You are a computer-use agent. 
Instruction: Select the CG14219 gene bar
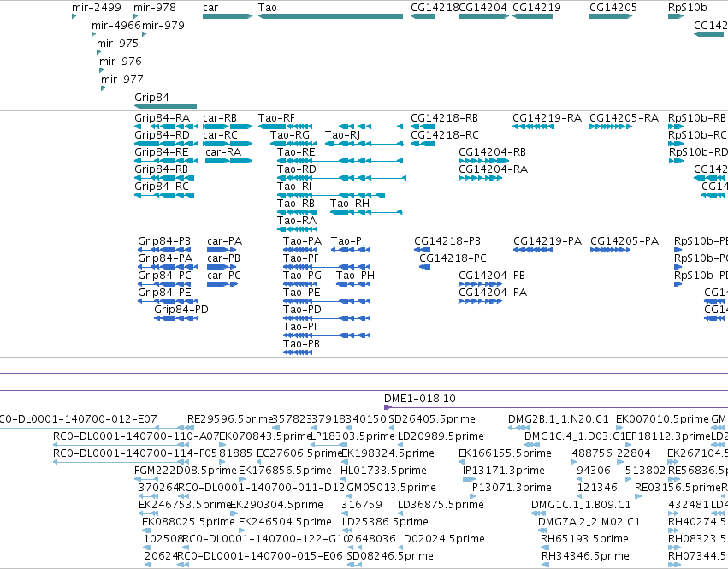(x=533, y=16)
